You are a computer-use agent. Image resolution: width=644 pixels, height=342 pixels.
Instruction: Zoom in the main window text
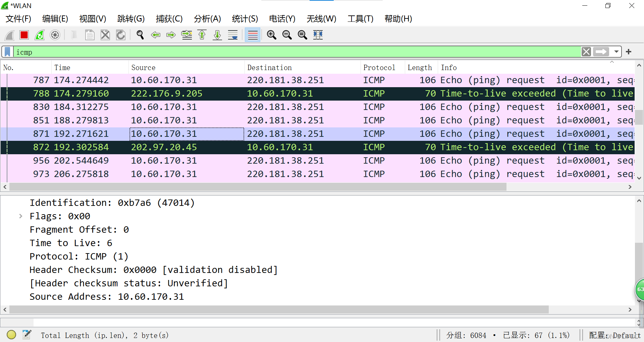(271, 35)
